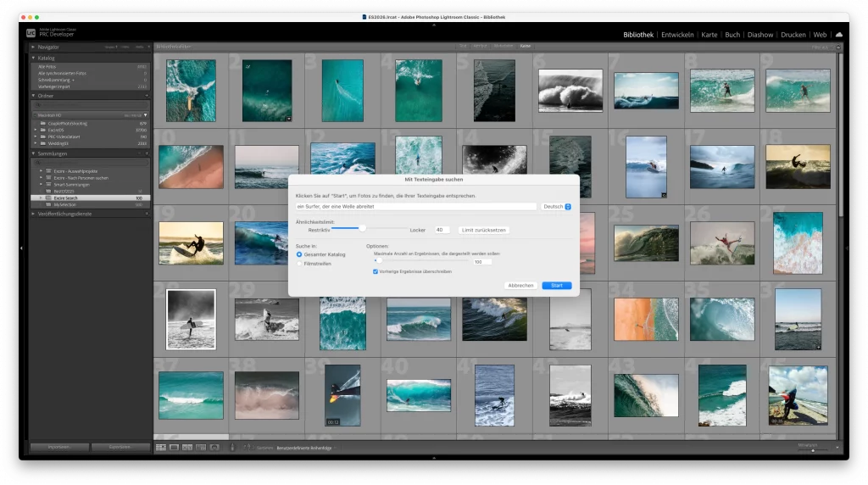Collapse the Katalog panel
Viewport: 868px width, 485px height.
[34, 58]
